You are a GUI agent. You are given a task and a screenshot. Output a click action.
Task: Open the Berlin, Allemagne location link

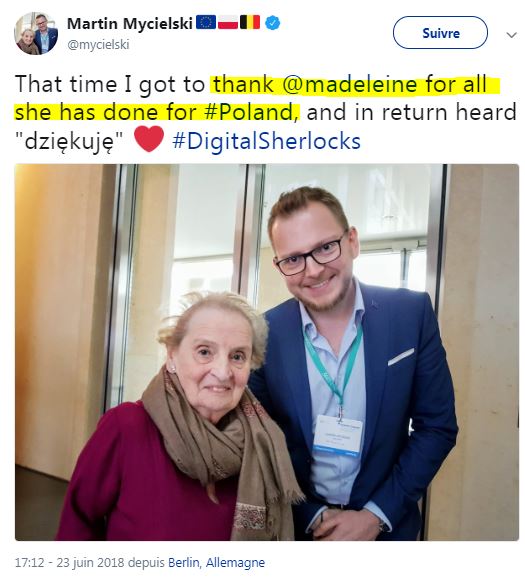216,563
